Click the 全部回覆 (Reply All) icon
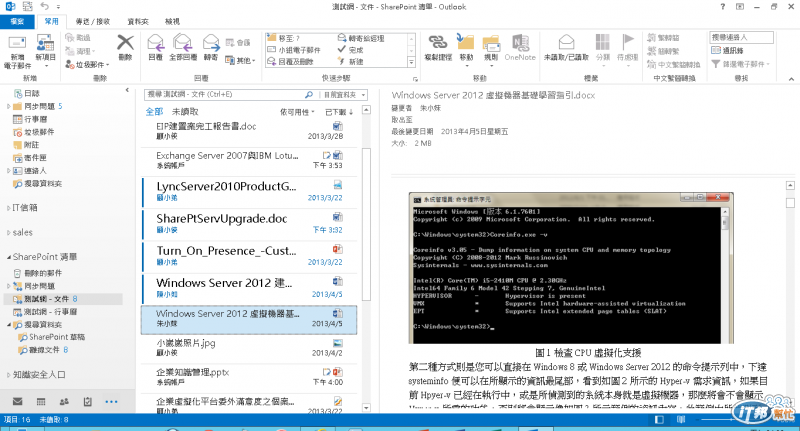This screenshot has width=800, height=431. (183, 43)
